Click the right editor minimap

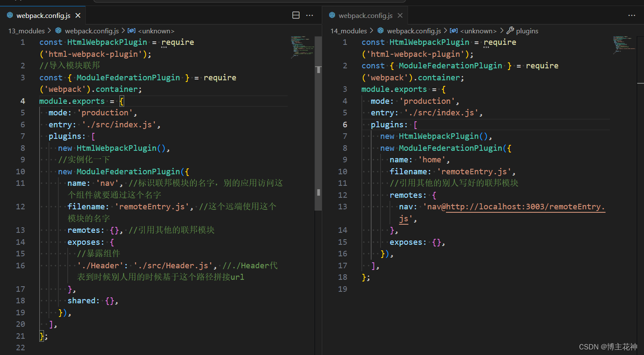coord(624,45)
